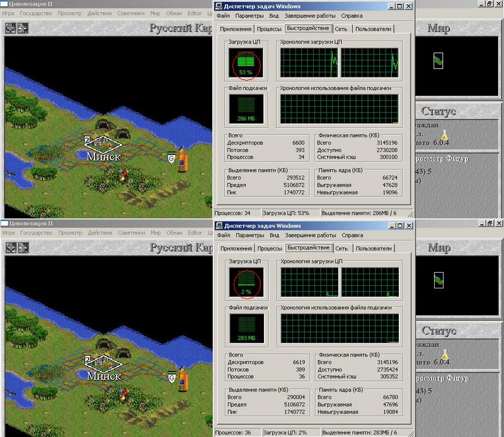Click status bar text 'Процессов: 36'

[232, 433]
